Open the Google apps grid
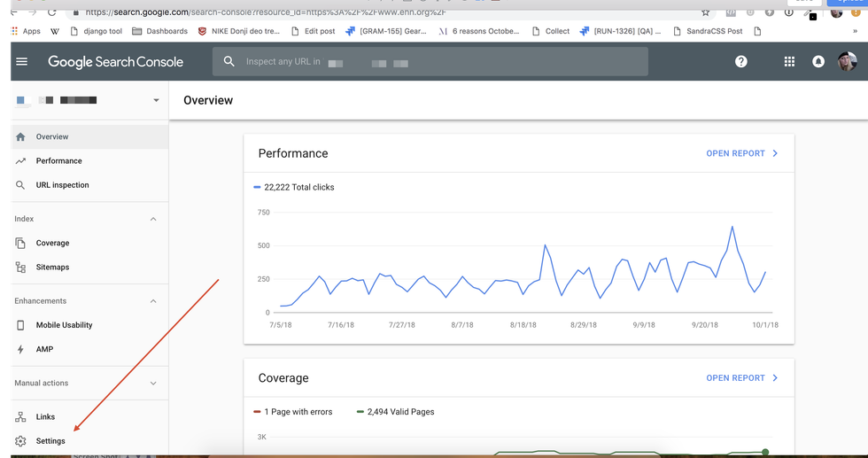This screenshot has width=868, height=458. (789, 62)
